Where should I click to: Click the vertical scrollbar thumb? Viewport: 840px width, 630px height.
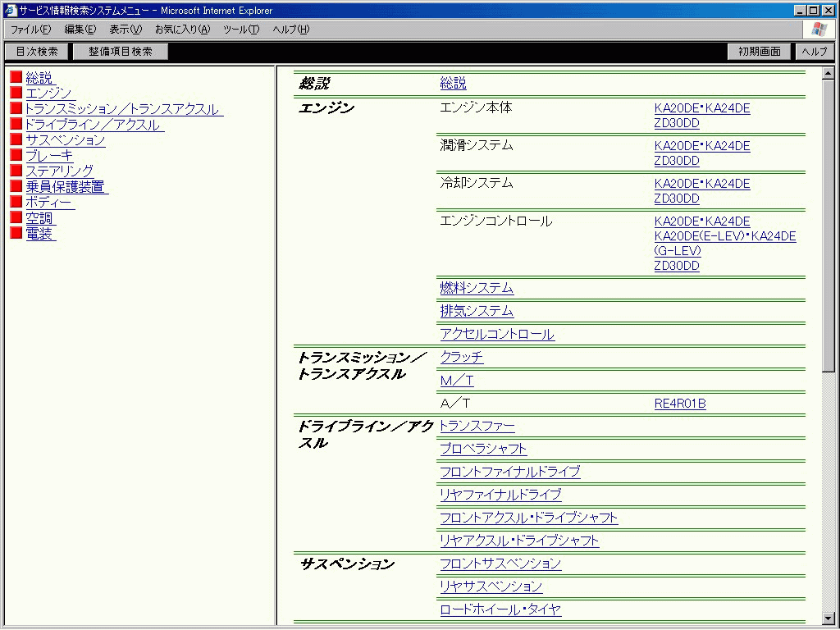pos(829,226)
